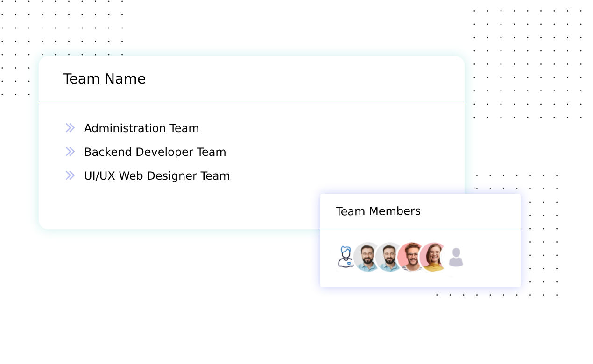Click the chevron beside Backend Developer Team
The height and width of the screenshot is (364, 593).
click(70, 152)
